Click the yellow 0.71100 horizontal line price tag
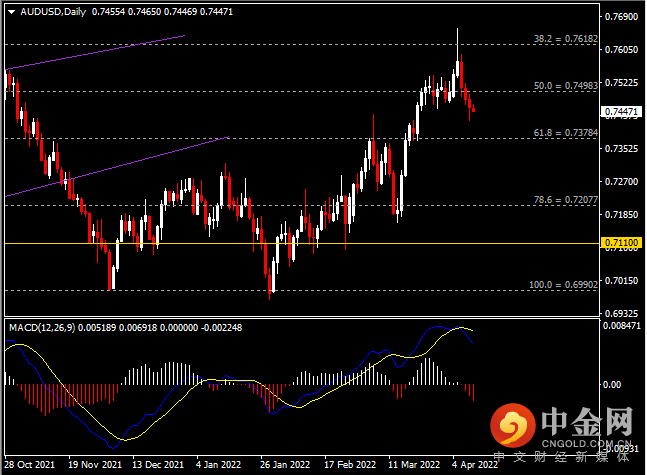The image size is (647, 475). pos(621,243)
